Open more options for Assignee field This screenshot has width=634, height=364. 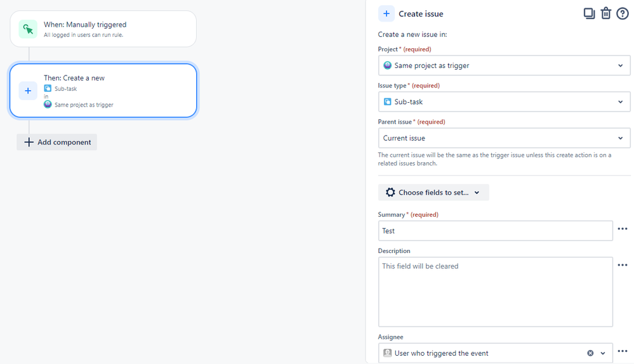point(623,351)
